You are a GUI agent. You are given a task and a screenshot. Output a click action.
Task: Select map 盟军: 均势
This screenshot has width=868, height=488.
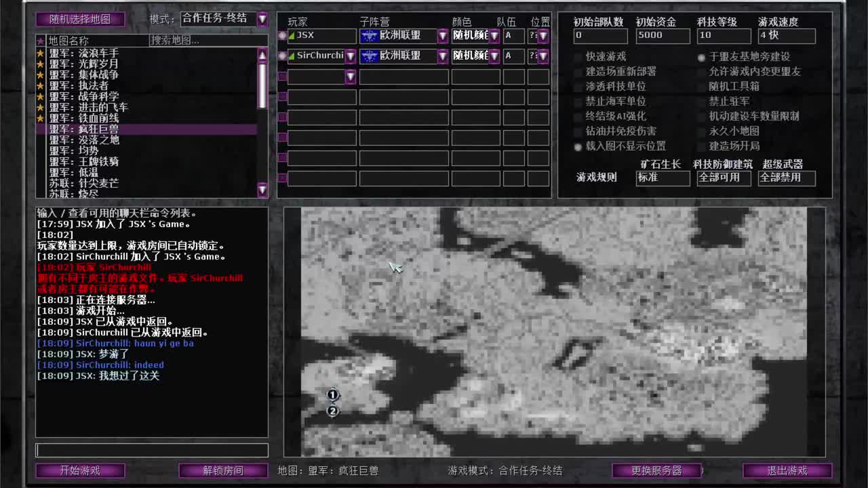coord(146,150)
